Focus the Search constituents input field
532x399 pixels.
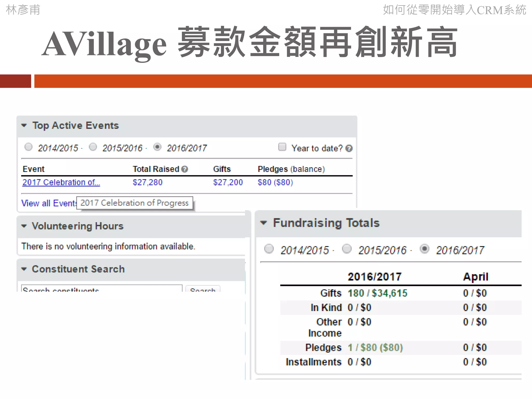pos(102,288)
